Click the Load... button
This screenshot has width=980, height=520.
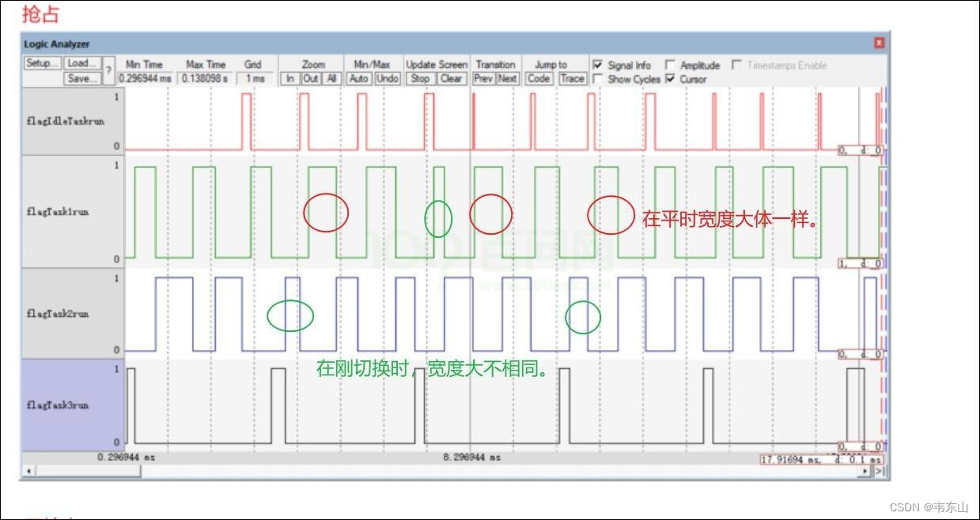point(82,64)
